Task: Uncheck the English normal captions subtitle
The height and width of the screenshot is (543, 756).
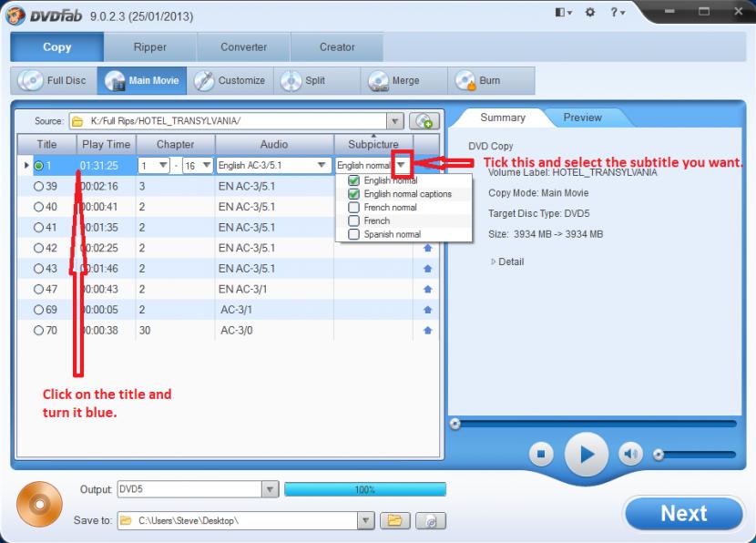Action: click(354, 194)
